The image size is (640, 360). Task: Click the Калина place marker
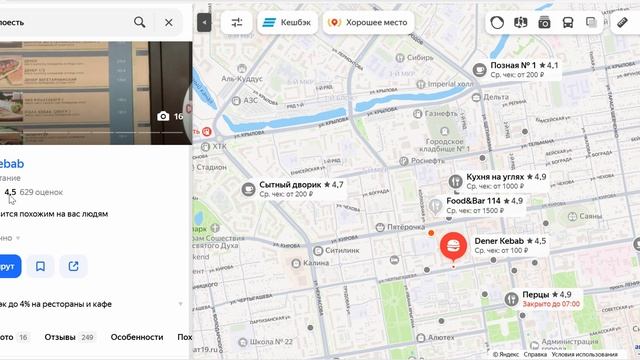[x=296, y=263]
